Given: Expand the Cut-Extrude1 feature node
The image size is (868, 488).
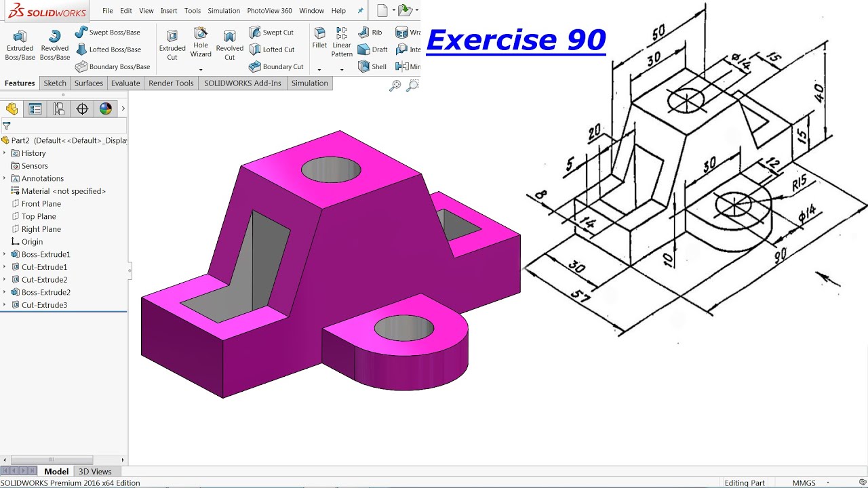Looking at the screenshot, I should [5, 267].
